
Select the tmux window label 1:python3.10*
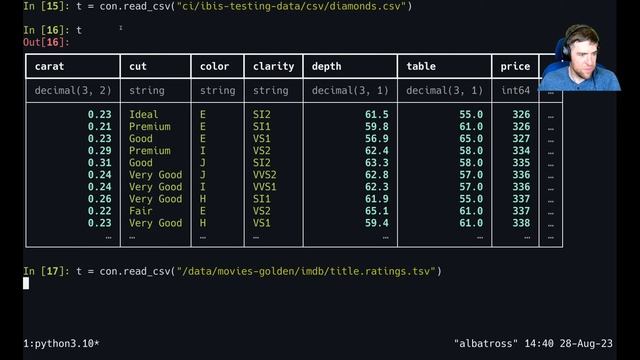click(x=61, y=344)
